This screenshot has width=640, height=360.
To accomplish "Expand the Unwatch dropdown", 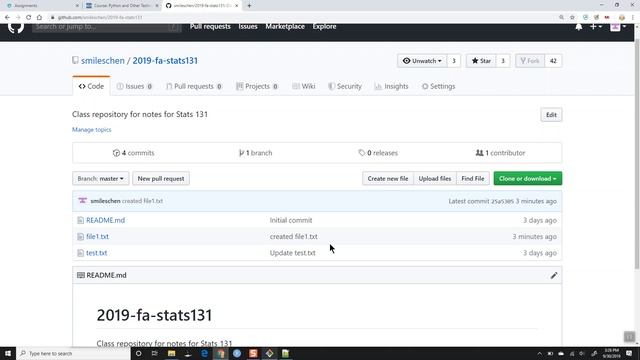I will (422, 61).
